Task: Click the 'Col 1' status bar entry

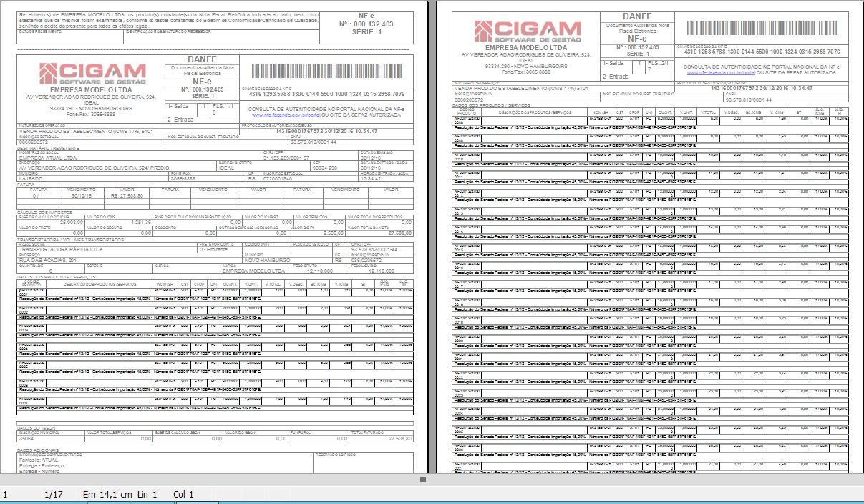Action: 183,494
